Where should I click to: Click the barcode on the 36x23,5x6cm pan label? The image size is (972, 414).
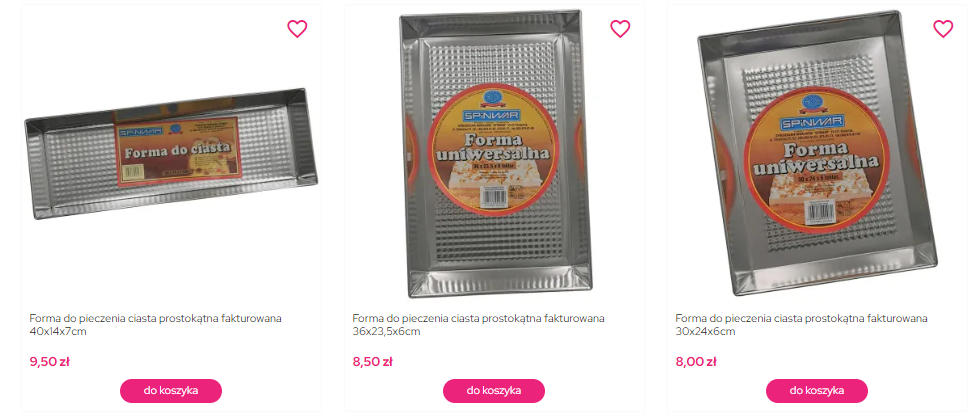(494, 196)
